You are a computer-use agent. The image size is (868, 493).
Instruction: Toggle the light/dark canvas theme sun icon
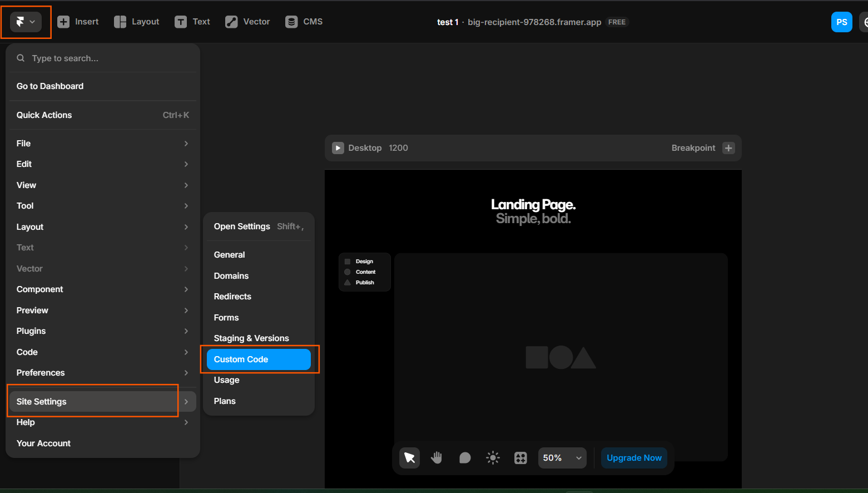493,458
